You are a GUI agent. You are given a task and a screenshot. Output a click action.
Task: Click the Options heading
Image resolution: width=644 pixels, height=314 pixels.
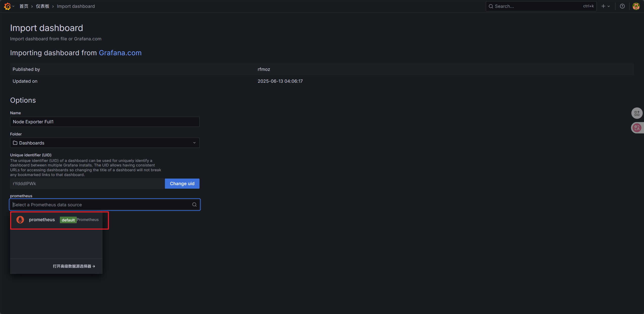click(23, 100)
